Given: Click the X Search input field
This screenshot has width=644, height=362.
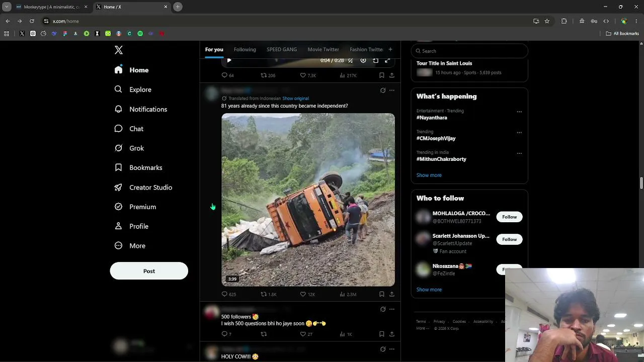Looking at the screenshot, I should tap(469, 51).
